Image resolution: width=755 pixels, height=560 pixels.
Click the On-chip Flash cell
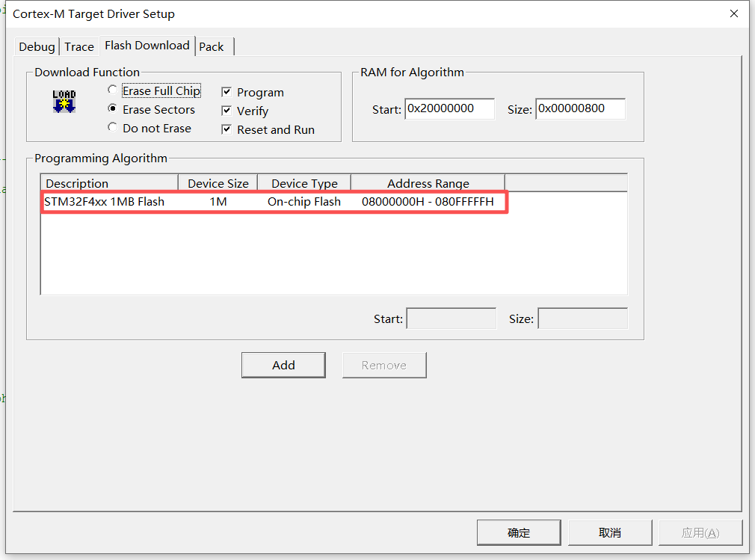(304, 202)
